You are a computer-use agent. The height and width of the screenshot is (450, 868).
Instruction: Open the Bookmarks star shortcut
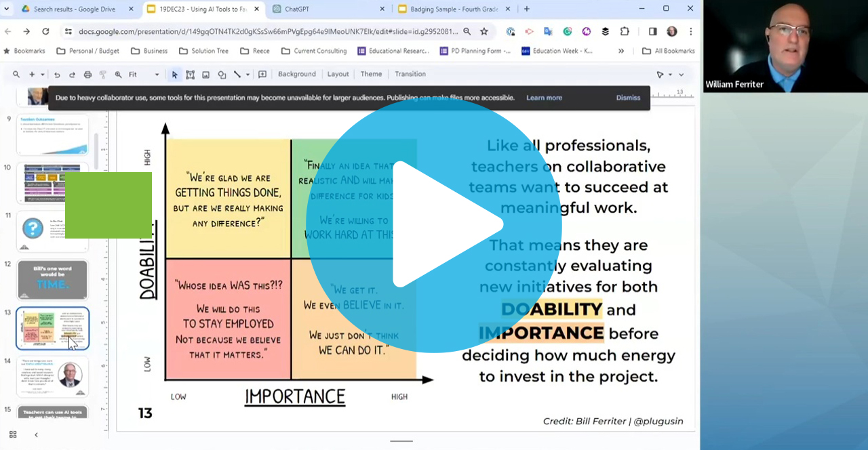[24, 51]
